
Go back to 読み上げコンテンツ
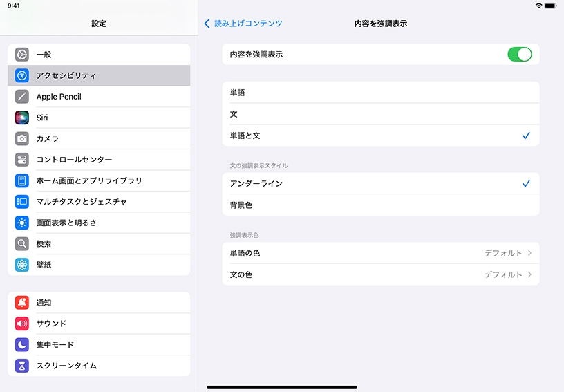[243, 24]
